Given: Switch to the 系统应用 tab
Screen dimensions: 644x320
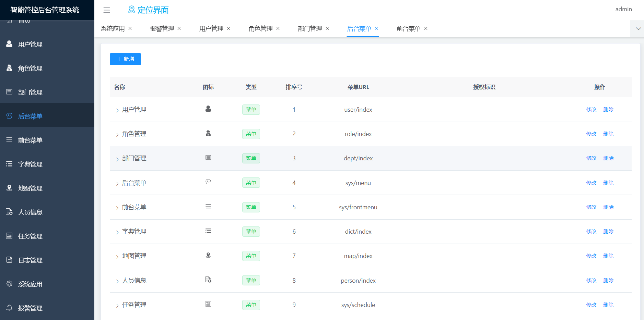Looking at the screenshot, I should (113, 28).
